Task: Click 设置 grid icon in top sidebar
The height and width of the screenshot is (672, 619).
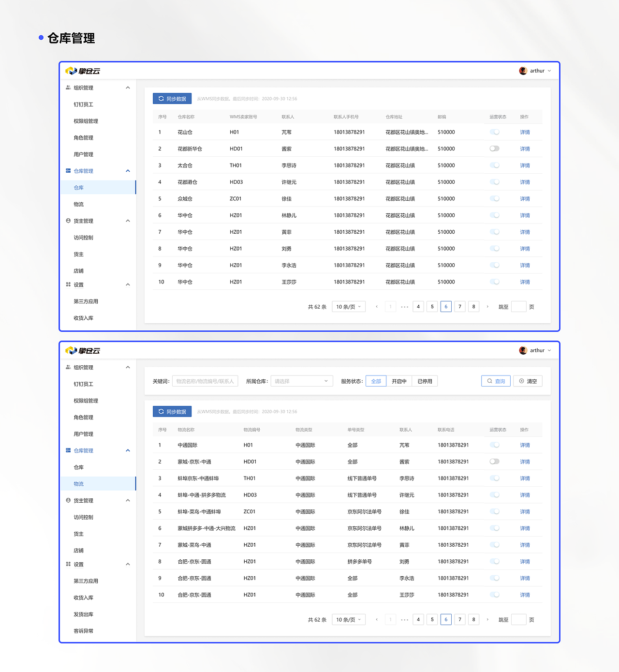Action: tap(68, 284)
